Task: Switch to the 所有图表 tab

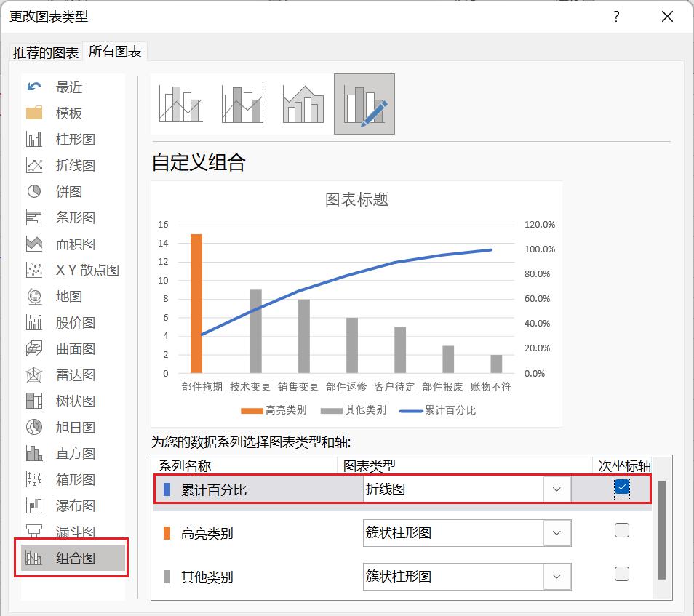Action: 115,52
